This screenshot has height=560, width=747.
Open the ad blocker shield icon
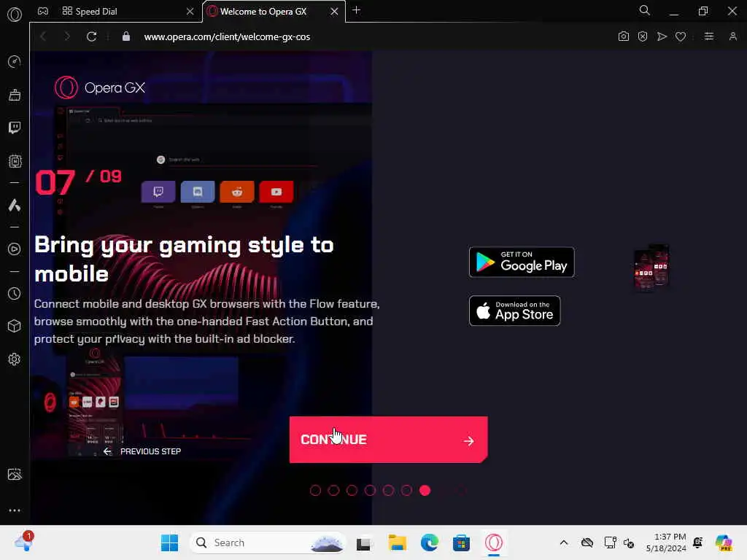643,36
